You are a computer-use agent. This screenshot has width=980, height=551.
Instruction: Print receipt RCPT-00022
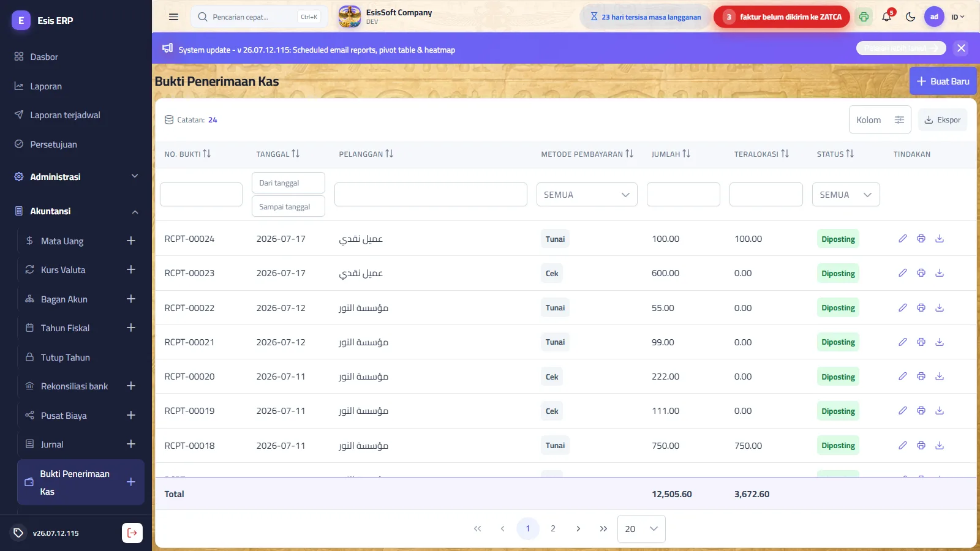(921, 308)
